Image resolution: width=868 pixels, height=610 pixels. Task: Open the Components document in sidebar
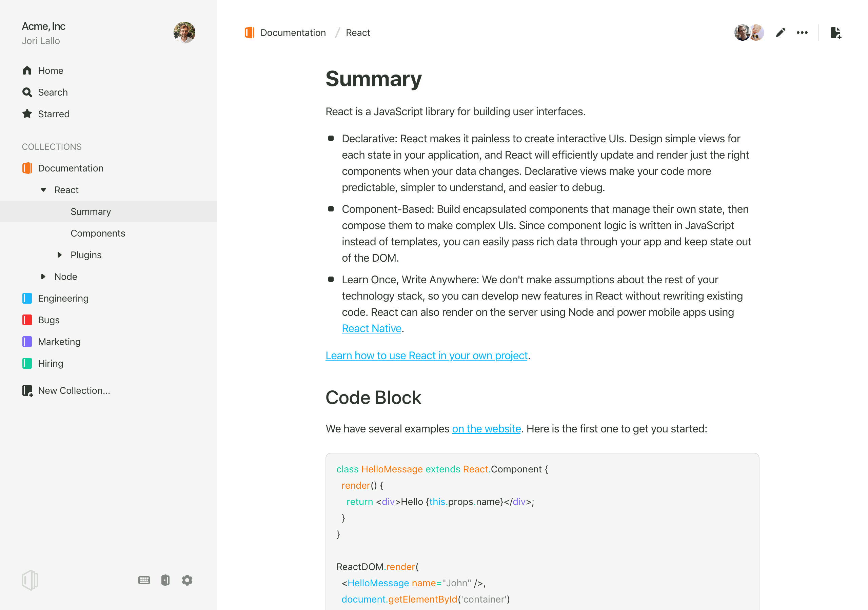(x=98, y=233)
